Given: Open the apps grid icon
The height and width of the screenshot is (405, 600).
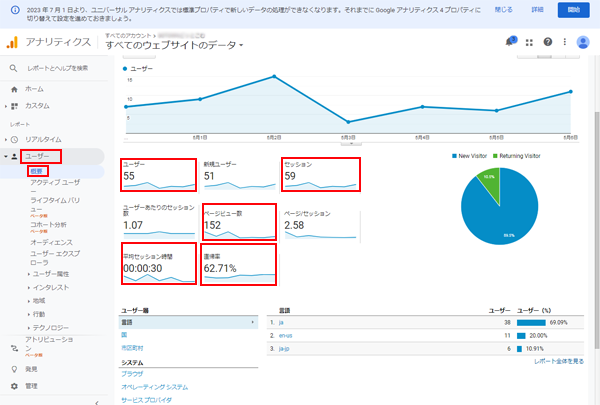Looking at the screenshot, I should tap(529, 42).
